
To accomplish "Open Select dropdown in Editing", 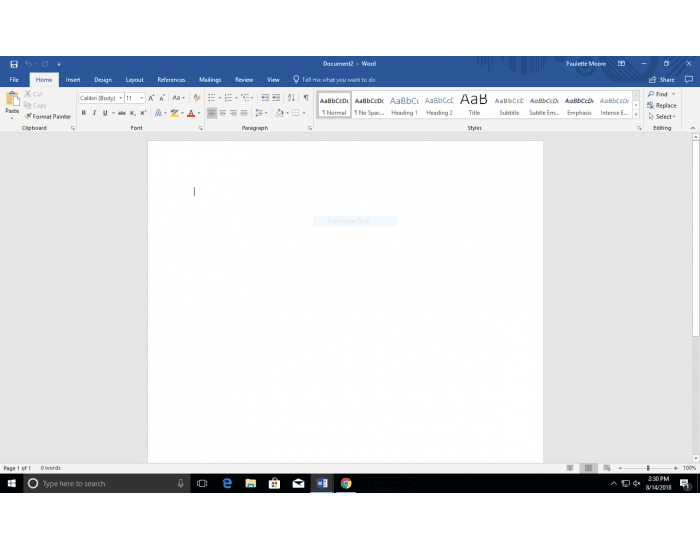I will tap(662, 117).
